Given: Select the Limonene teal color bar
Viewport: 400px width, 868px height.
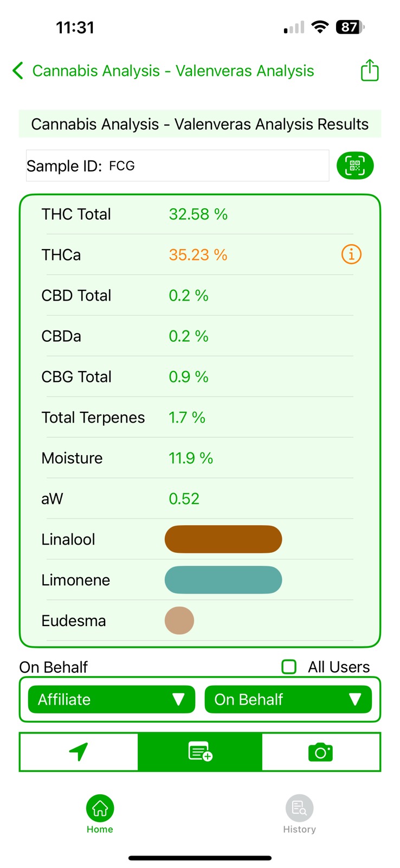Looking at the screenshot, I should click(x=223, y=580).
